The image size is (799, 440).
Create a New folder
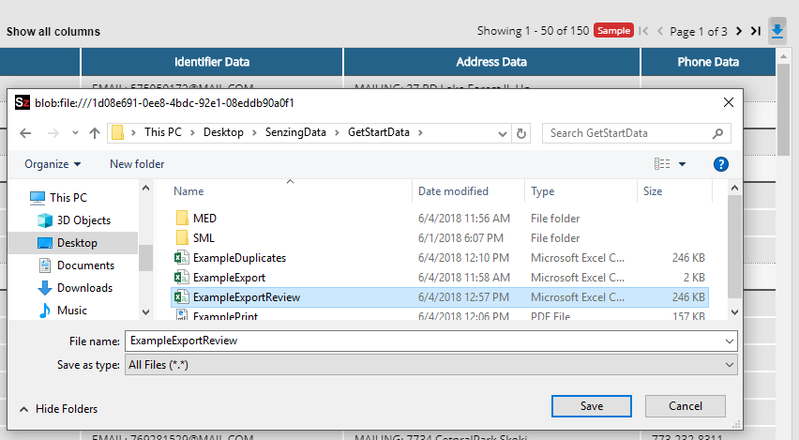[137, 164]
